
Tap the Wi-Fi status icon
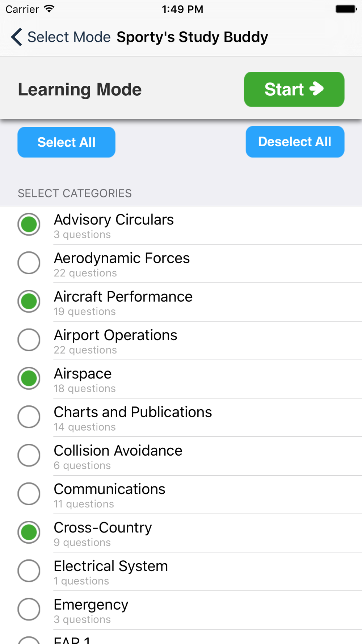tap(49, 9)
